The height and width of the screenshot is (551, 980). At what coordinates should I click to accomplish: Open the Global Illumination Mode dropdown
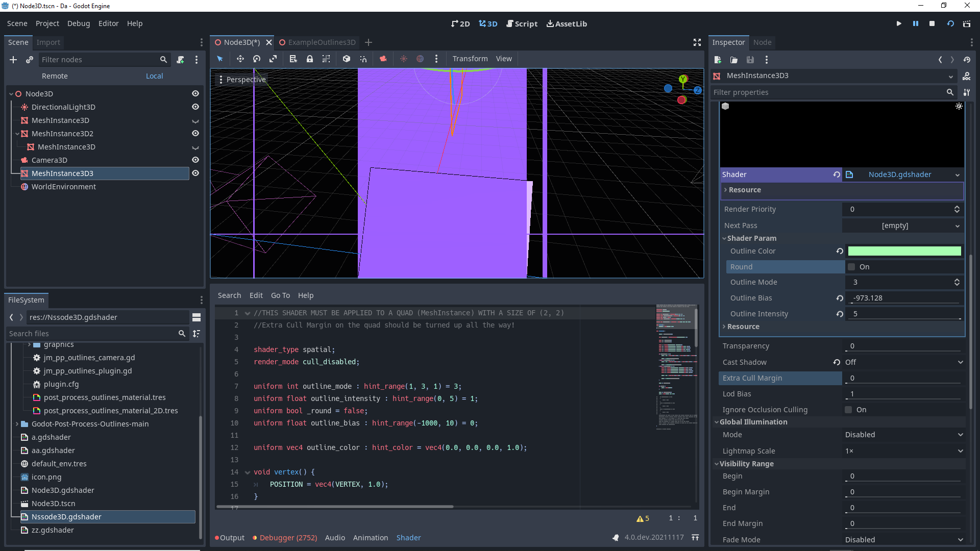903,434
